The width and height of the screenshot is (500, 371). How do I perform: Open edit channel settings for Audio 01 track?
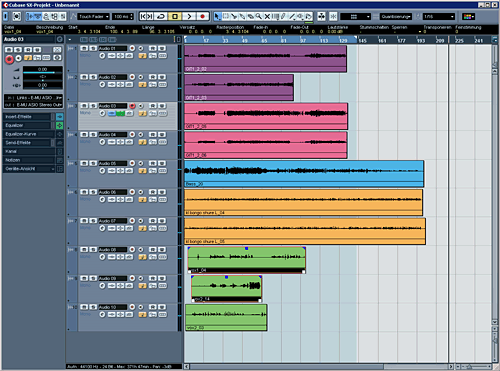pyautogui.click(x=102, y=56)
